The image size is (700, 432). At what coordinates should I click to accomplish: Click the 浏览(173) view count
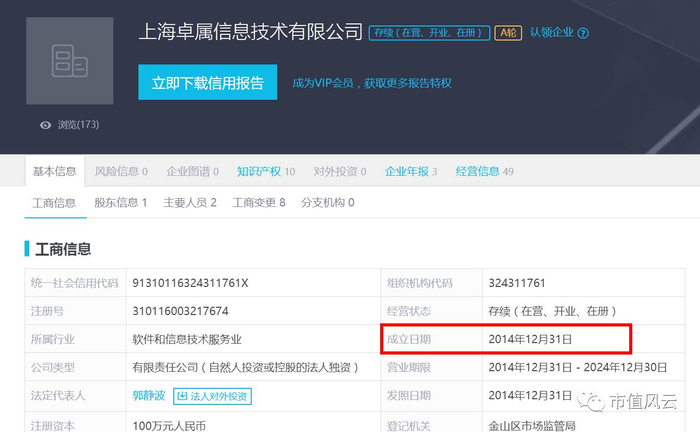78,125
